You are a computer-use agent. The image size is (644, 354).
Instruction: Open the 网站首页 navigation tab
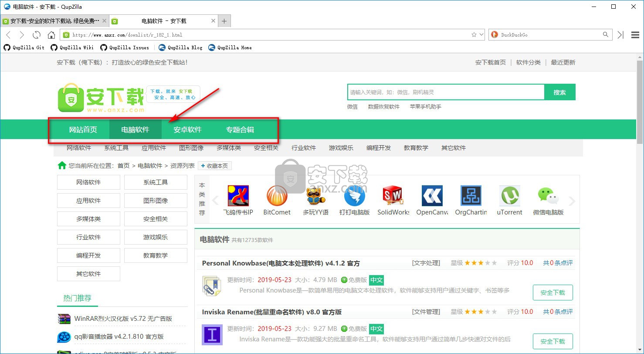(x=83, y=129)
